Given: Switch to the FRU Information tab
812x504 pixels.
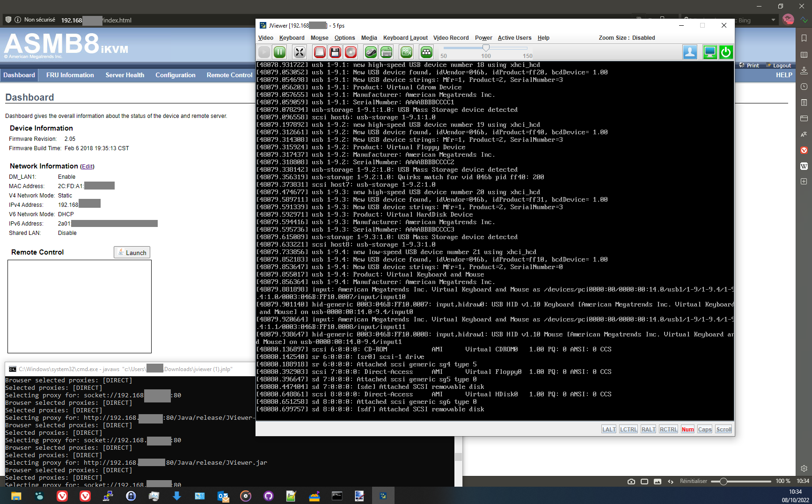Looking at the screenshot, I should [70, 75].
